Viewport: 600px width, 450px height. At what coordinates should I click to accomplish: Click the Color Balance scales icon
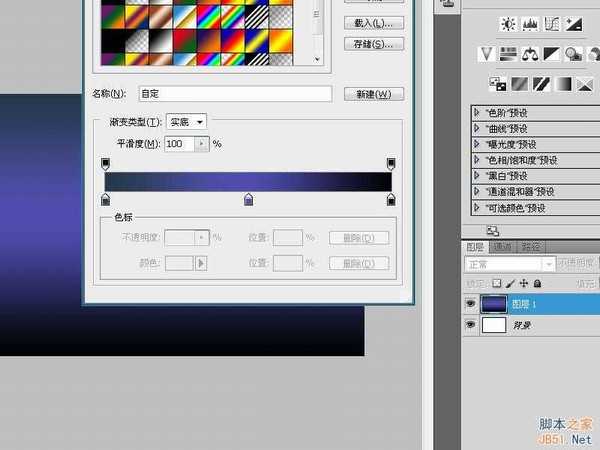pyautogui.click(x=530, y=53)
